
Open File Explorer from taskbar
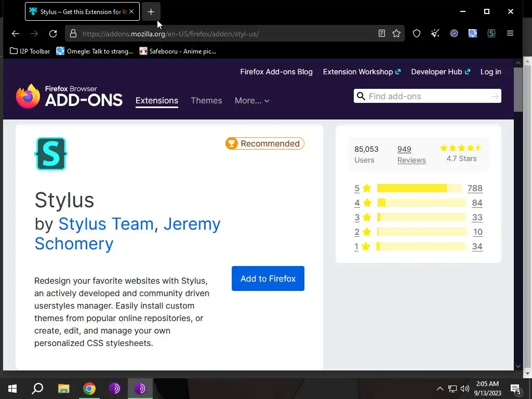[x=63, y=389]
